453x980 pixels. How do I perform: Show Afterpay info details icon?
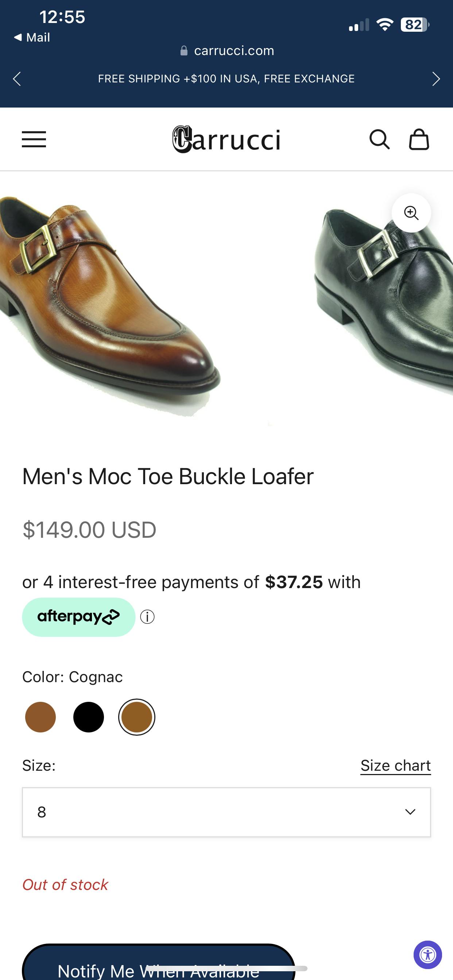coord(147,617)
